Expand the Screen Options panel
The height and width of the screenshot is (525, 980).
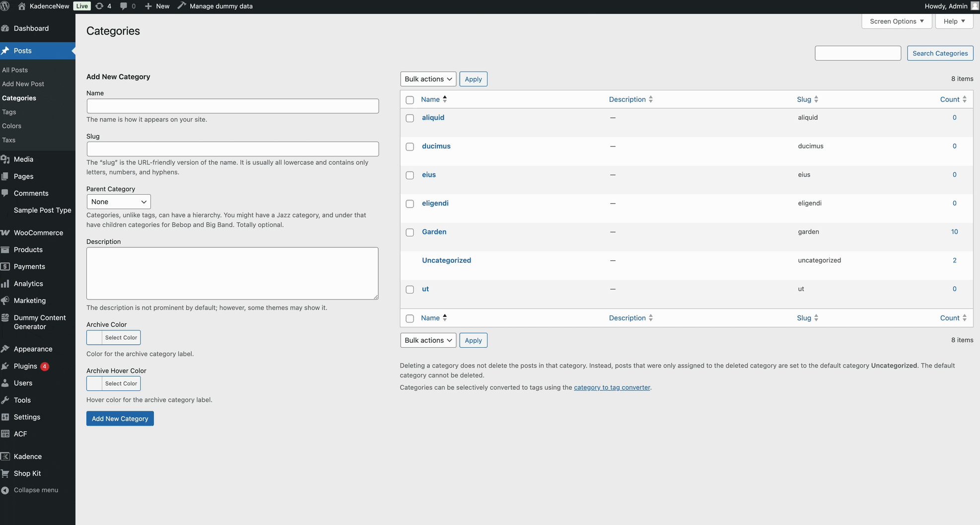tap(896, 21)
